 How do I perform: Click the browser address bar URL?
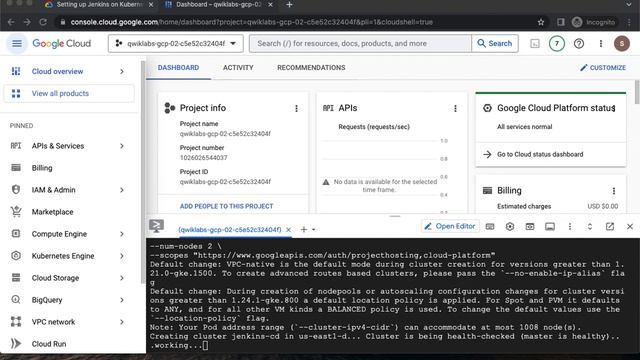(251, 22)
